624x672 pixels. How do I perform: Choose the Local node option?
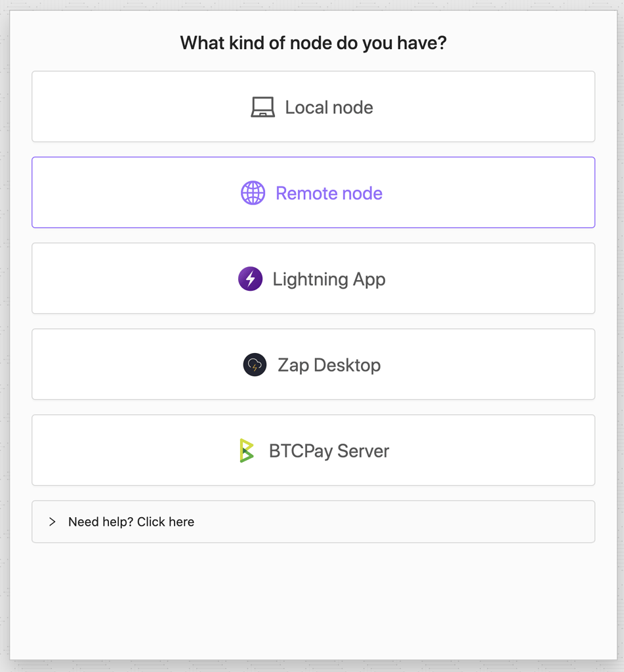[x=313, y=106]
